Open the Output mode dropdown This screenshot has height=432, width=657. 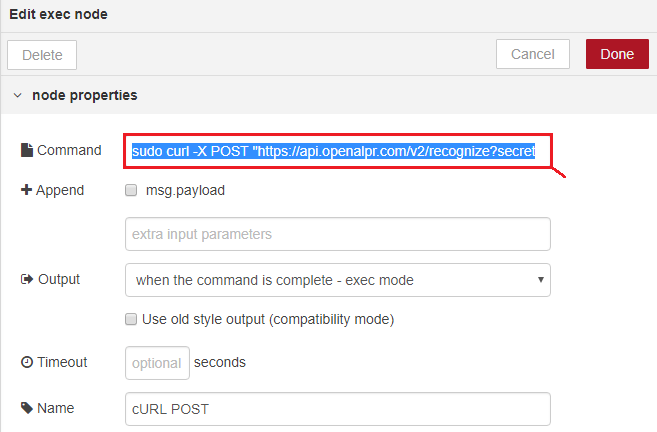[338, 280]
